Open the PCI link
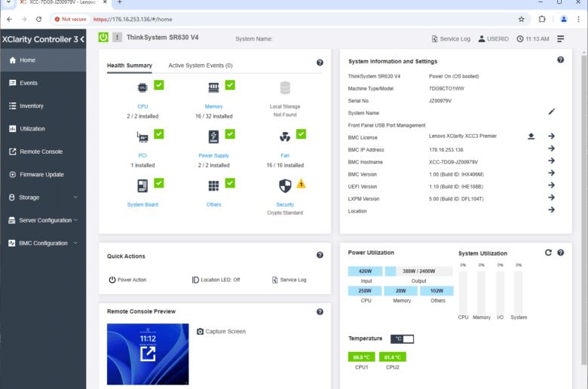Viewport: 588px width, 389px height. point(142,155)
